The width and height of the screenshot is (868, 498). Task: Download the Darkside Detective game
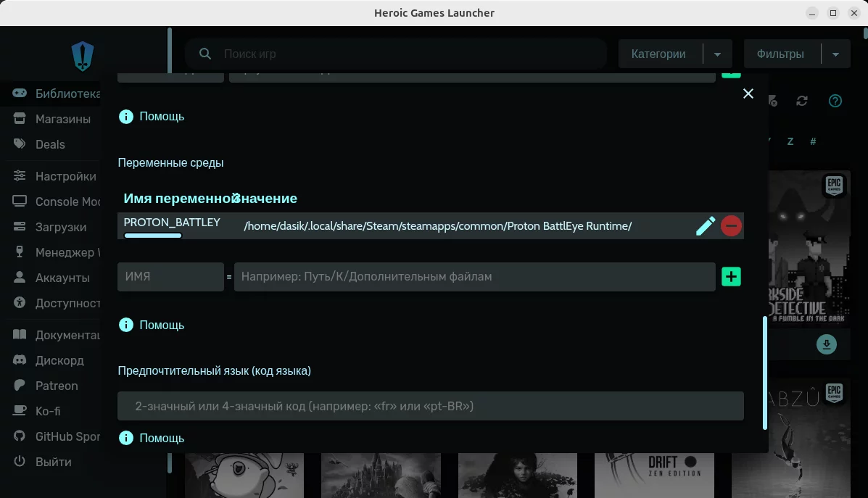tap(827, 344)
